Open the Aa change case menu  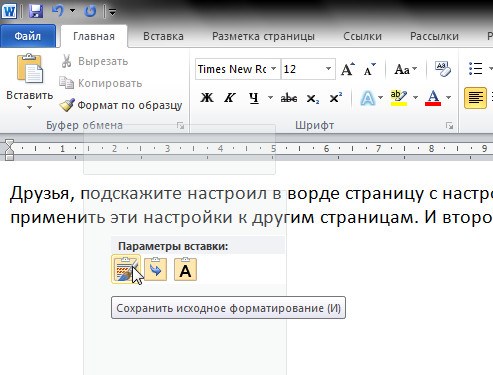406,69
